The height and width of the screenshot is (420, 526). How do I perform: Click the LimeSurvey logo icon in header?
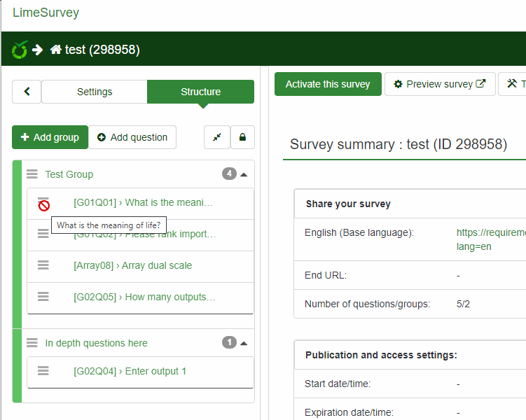point(20,50)
